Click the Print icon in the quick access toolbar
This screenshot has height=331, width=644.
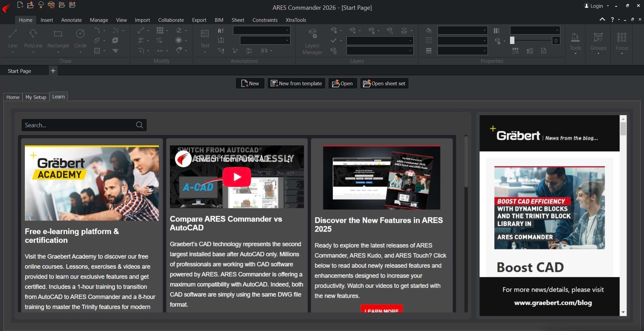click(51, 5)
